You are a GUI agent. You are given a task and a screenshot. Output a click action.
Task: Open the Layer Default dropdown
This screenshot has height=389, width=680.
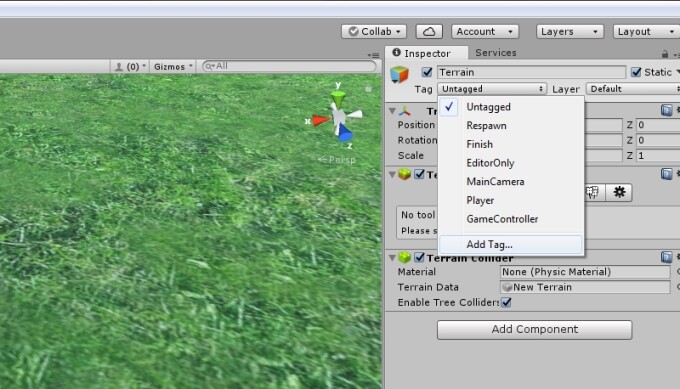(633, 89)
